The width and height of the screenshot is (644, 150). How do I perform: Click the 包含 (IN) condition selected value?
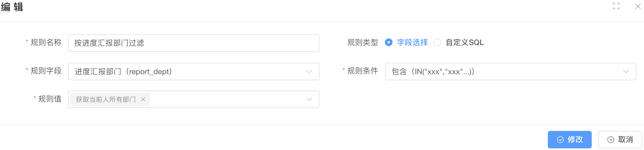coord(433,71)
